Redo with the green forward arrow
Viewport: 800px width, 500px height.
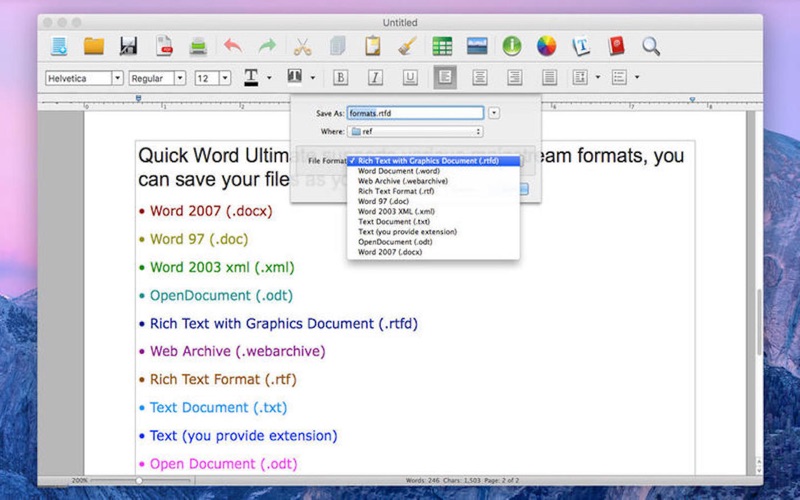[x=267, y=46]
